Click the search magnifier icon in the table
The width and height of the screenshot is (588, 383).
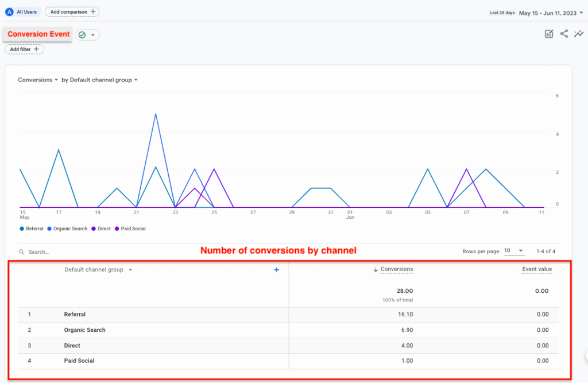[x=21, y=252]
